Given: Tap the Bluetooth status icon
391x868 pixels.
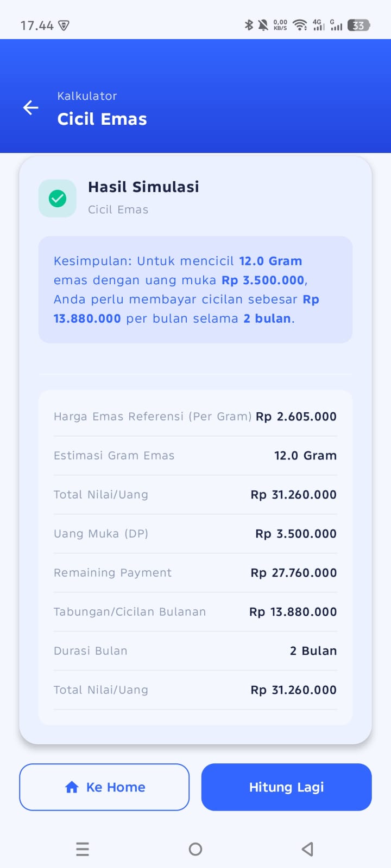Looking at the screenshot, I should [249, 25].
